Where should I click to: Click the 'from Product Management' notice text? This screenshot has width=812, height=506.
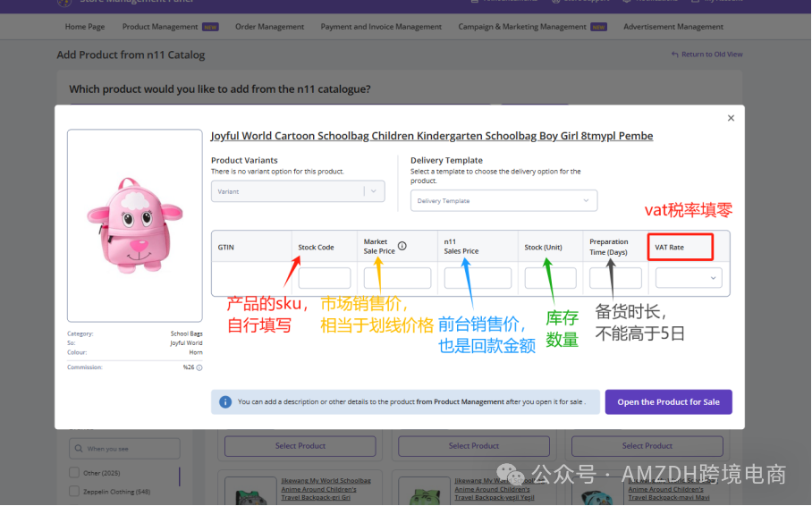[460, 402]
